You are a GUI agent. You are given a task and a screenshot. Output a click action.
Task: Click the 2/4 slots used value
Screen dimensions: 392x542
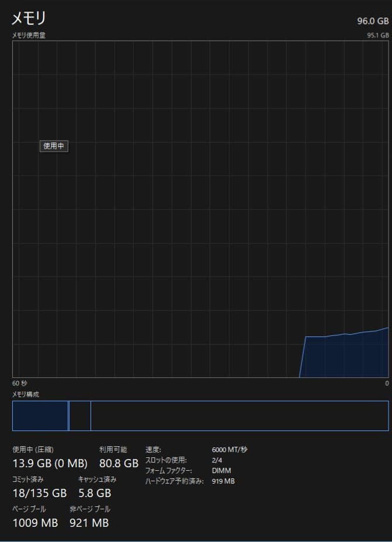217,460
